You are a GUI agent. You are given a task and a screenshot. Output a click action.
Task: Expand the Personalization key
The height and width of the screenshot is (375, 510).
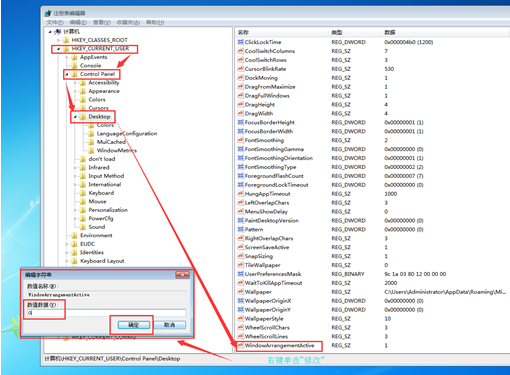coord(75,210)
